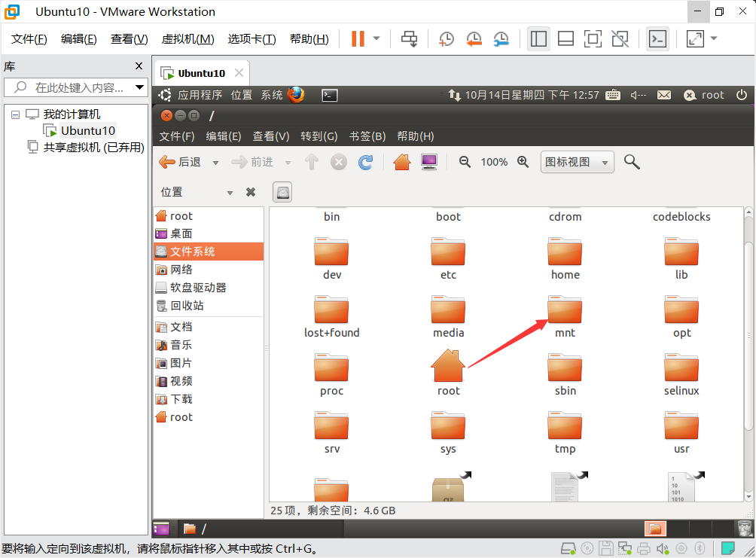Toggle the thumbnail bar view
756x558 pixels.
[565, 38]
